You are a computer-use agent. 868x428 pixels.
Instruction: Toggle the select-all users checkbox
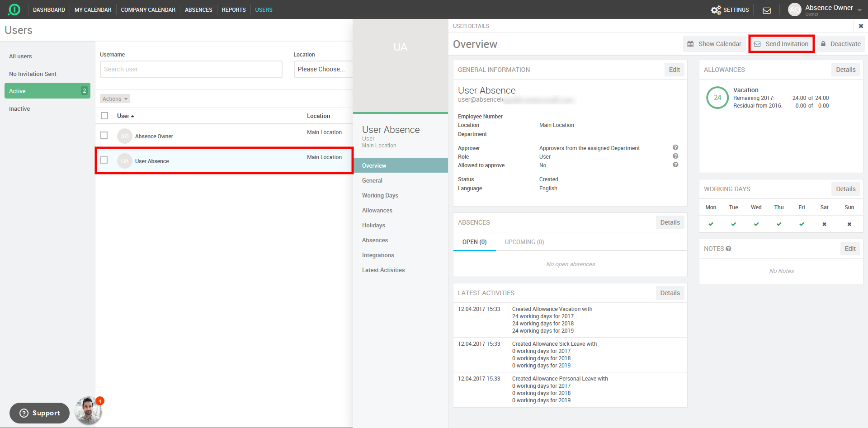tap(104, 116)
